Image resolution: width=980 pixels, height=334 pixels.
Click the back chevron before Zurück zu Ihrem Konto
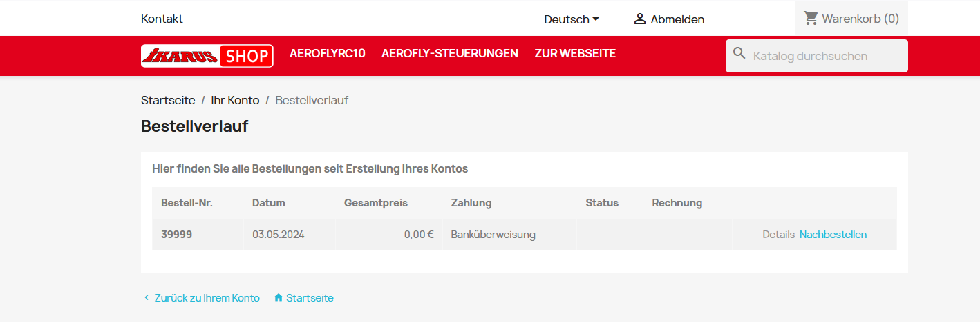coord(147,298)
